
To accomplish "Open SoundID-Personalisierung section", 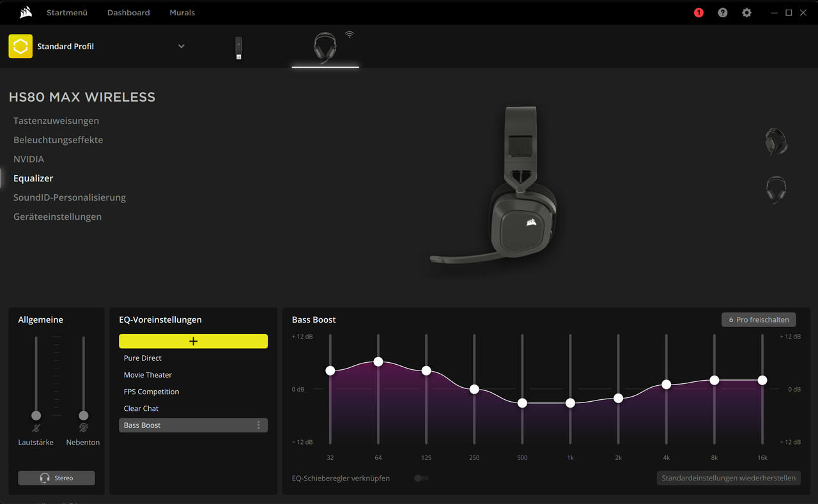I will pos(70,197).
